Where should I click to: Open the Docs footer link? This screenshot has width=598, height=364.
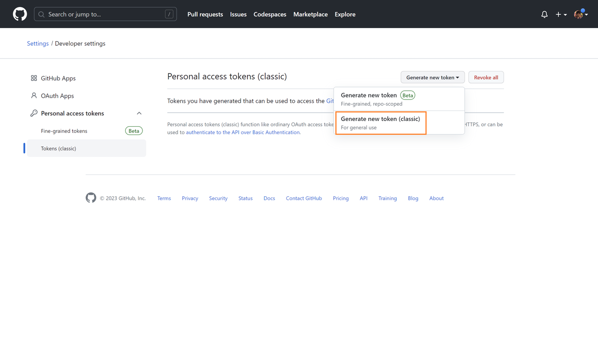pyautogui.click(x=269, y=198)
